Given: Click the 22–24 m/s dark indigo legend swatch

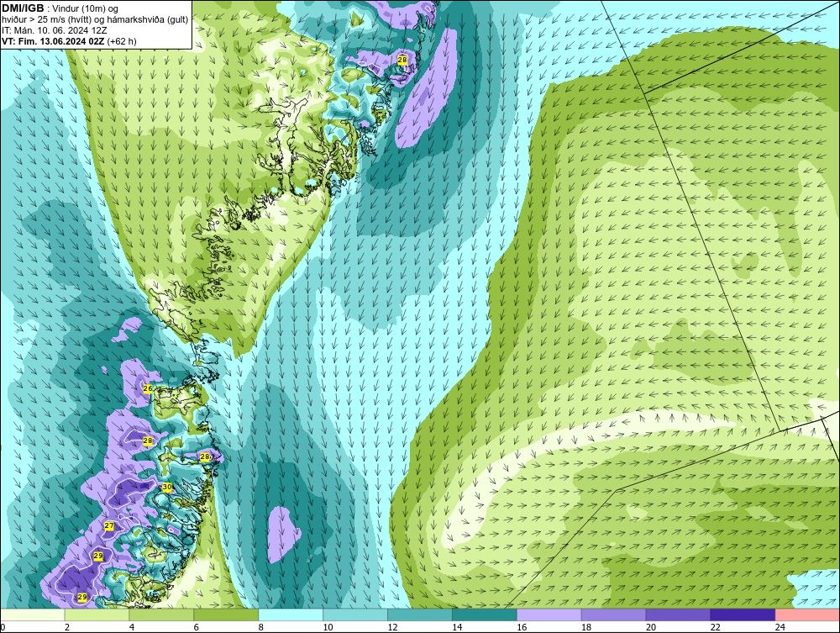Looking at the screenshot, I should pyautogui.click(x=743, y=615).
